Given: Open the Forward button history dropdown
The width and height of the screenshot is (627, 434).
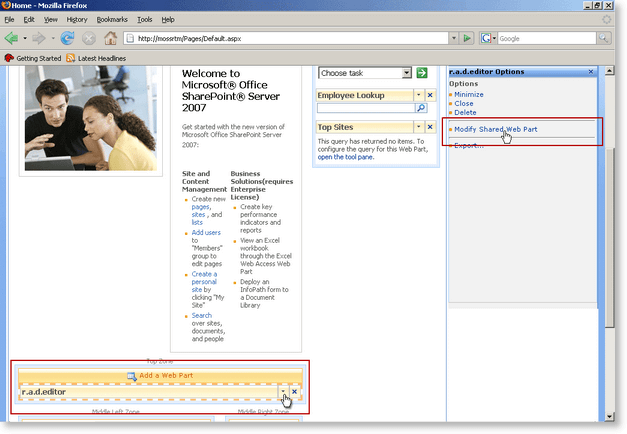Looking at the screenshot, I should tap(53, 38).
